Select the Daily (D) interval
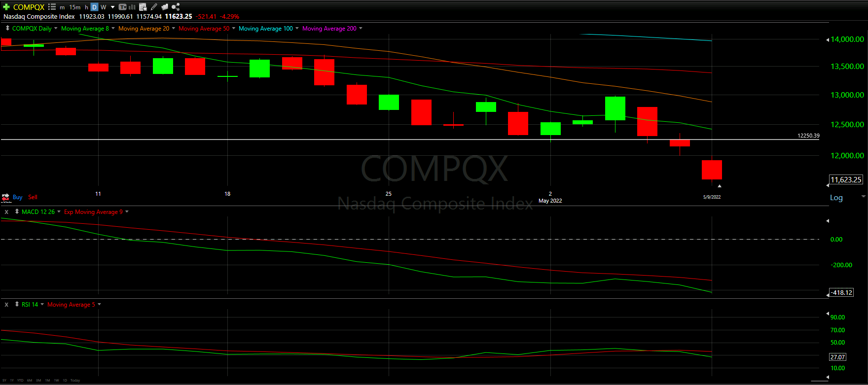The height and width of the screenshot is (385, 868). coord(94,7)
